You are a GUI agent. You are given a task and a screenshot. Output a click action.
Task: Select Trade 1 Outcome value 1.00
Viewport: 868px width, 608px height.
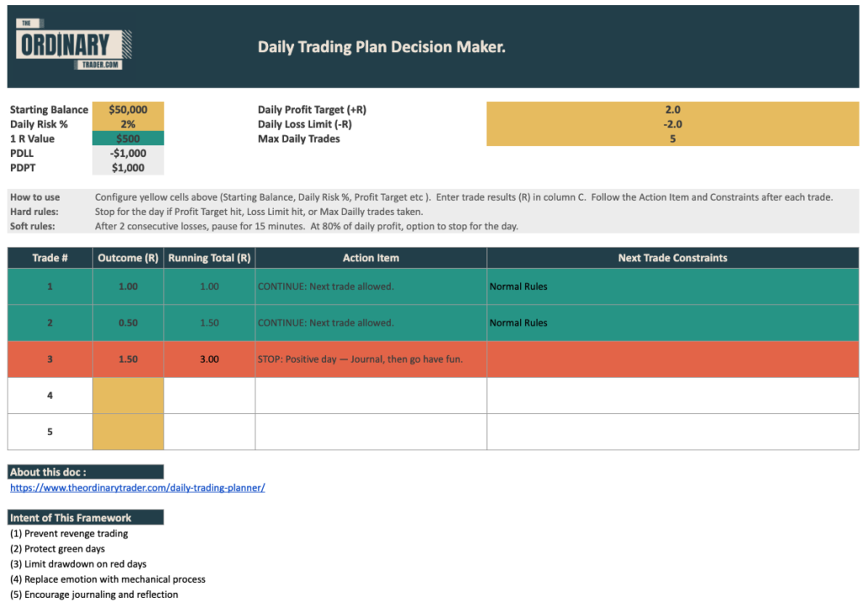point(128,287)
